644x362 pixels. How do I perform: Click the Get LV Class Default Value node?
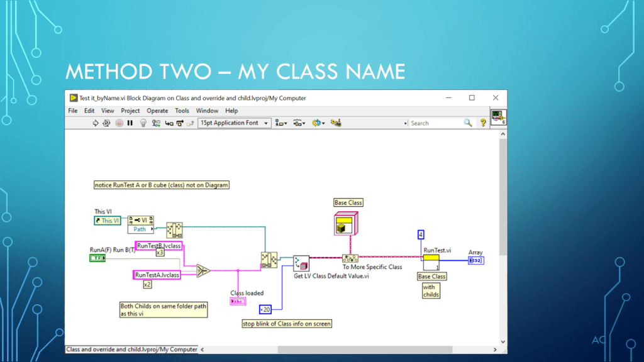point(301,263)
